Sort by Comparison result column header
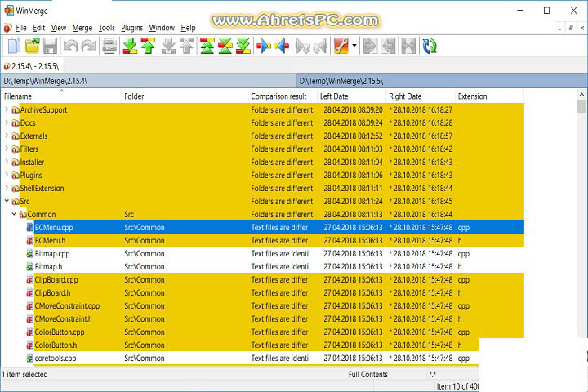588x392 pixels. 283,96
